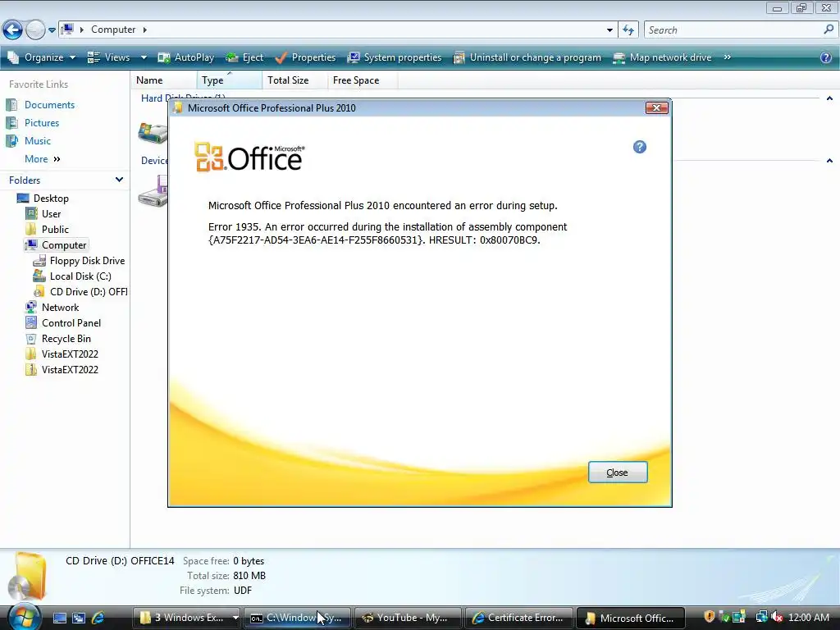Open Documents favorite link
Screen dimensions: 840x630
(49, 105)
